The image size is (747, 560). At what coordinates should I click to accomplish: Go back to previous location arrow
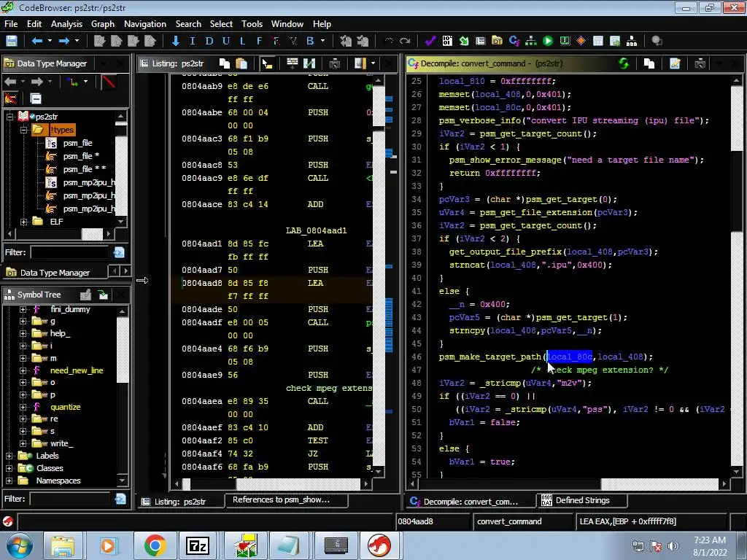pyautogui.click(x=37, y=41)
